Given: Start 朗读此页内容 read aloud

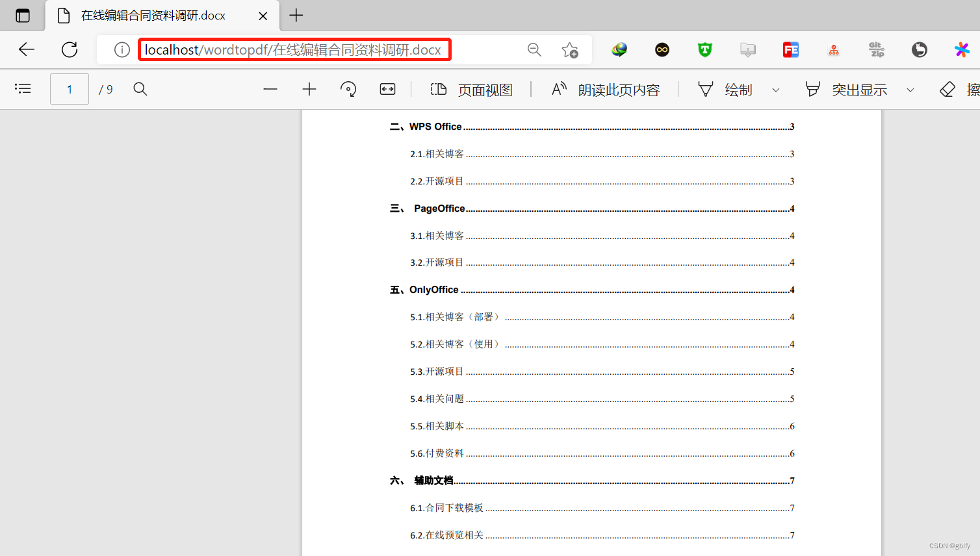Looking at the screenshot, I should point(606,90).
